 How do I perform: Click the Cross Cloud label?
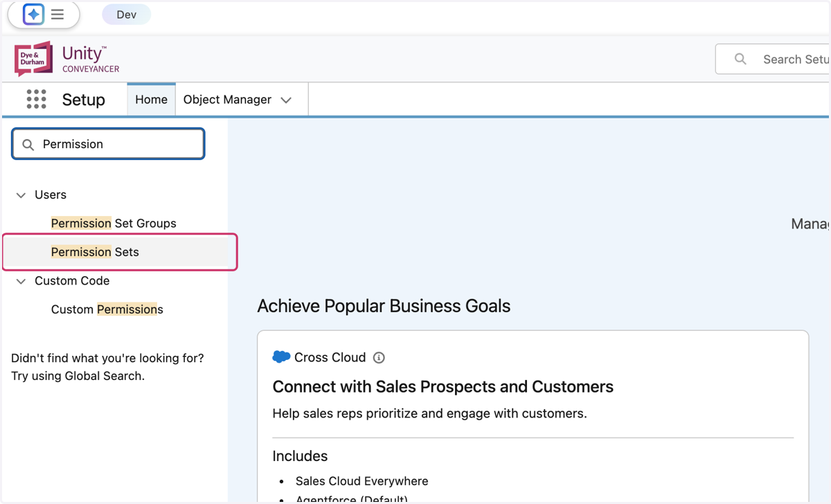(330, 357)
